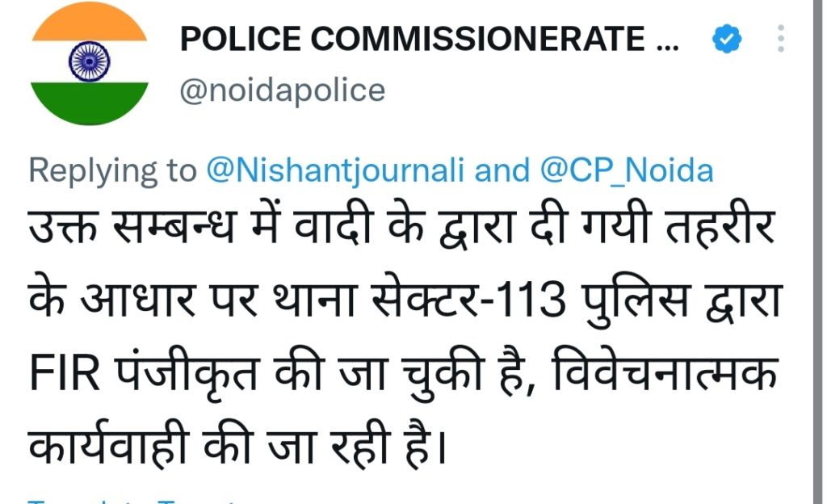Screen dimensions: 827x504
Task: Open POLICE COMMISSIONERATE display name profile
Action: [412, 39]
